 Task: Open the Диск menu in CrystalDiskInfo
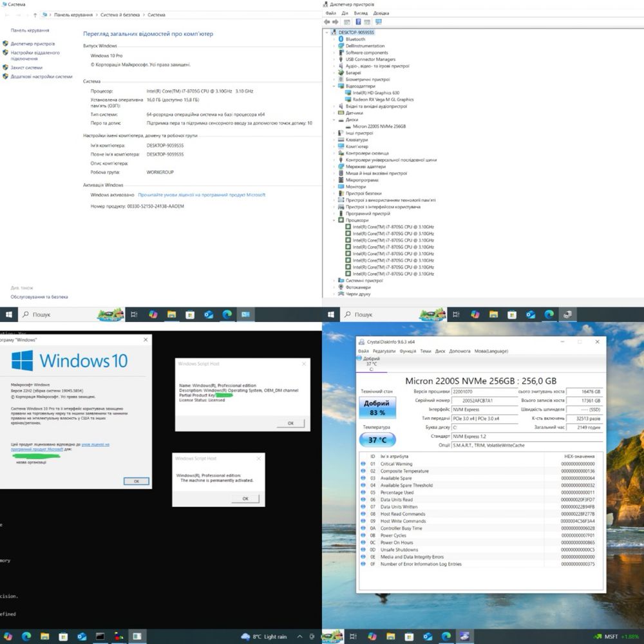(x=440, y=351)
